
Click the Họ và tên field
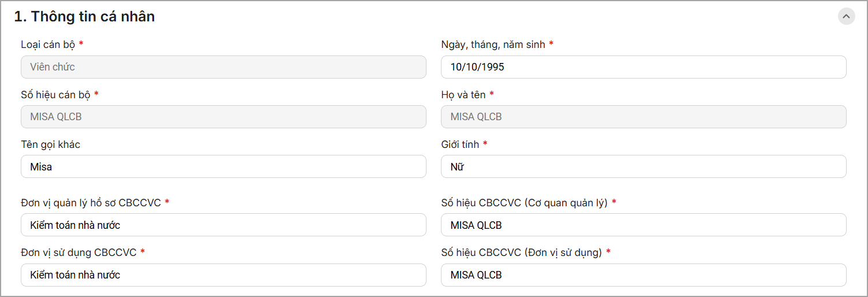[x=643, y=117]
